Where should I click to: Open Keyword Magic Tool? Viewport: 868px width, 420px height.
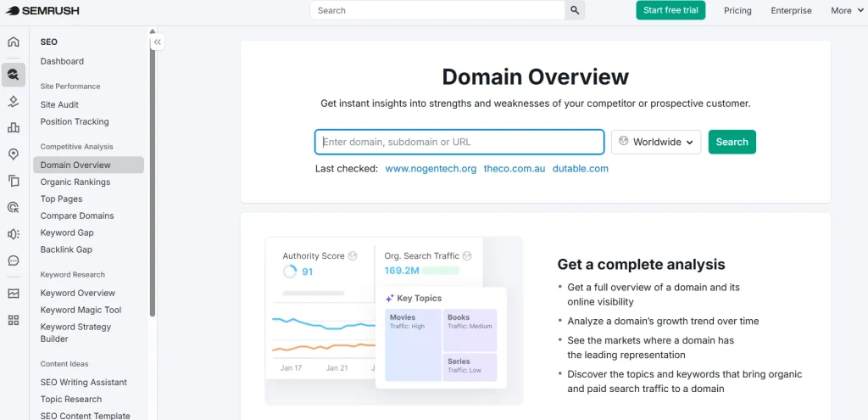point(81,310)
